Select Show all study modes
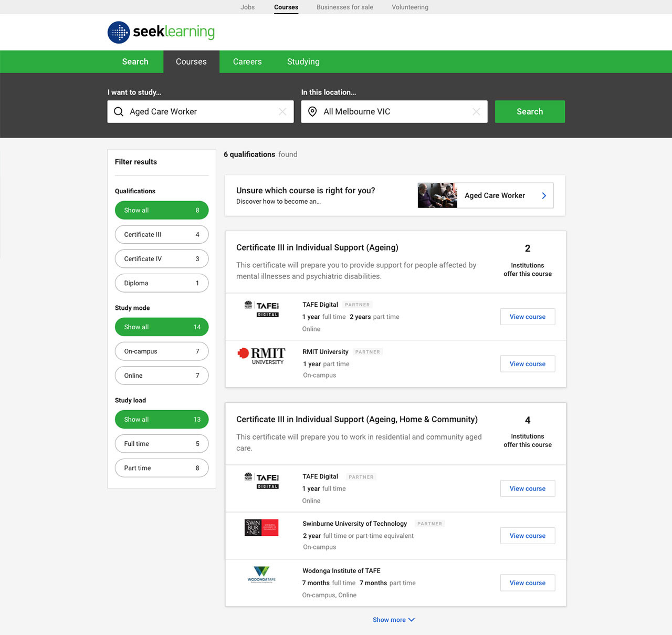The width and height of the screenshot is (672, 635). coord(162,327)
